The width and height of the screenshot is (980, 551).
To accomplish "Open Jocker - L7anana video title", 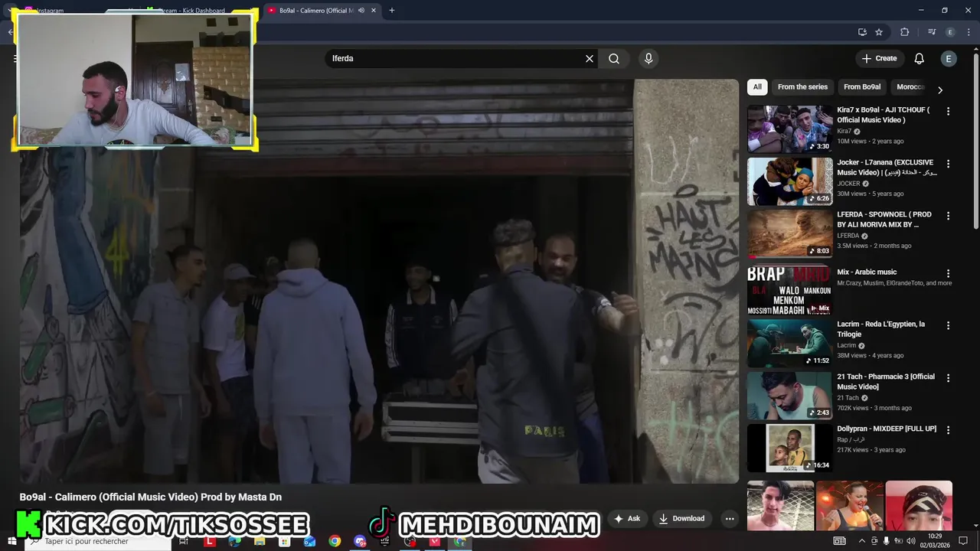I will coord(887,168).
